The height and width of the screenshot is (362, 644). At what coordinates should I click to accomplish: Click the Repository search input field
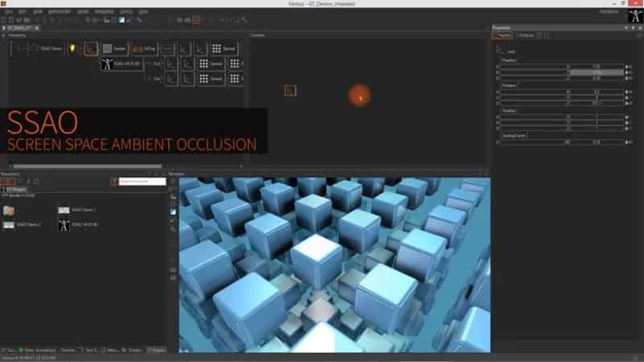click(142, 182)
